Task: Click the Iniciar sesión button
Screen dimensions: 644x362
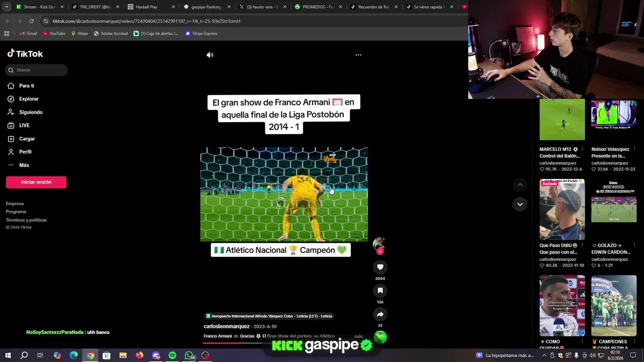Action: [x=36, y=182]
